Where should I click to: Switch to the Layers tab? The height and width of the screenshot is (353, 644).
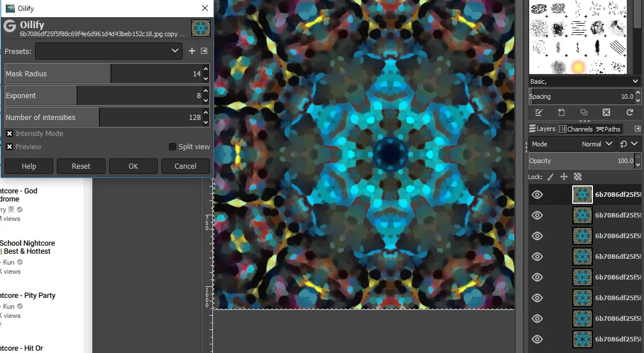tap(542, 129)
